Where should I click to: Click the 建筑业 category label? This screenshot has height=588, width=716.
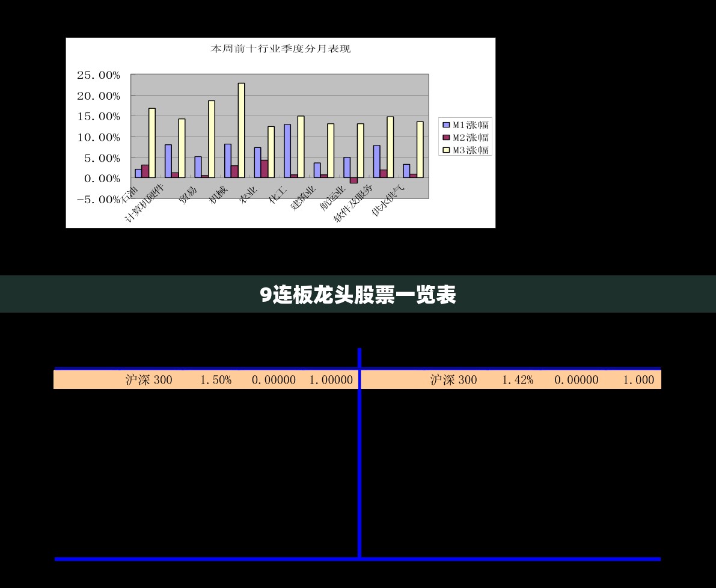click(x=303, y=198)
